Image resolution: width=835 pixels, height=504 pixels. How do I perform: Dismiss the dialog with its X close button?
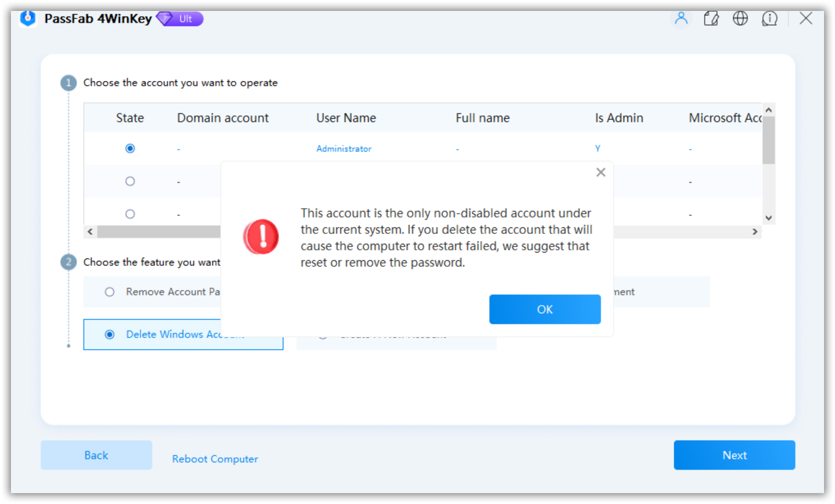(x=600, y=172)
